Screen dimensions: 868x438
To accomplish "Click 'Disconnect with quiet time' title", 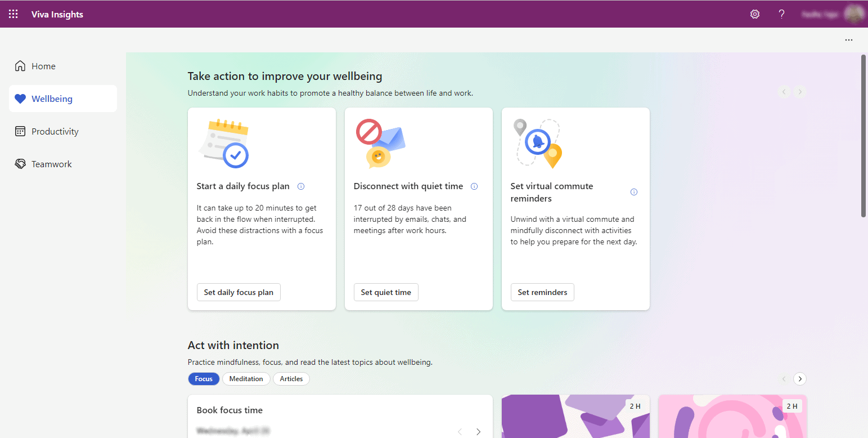I will [408, 186].
